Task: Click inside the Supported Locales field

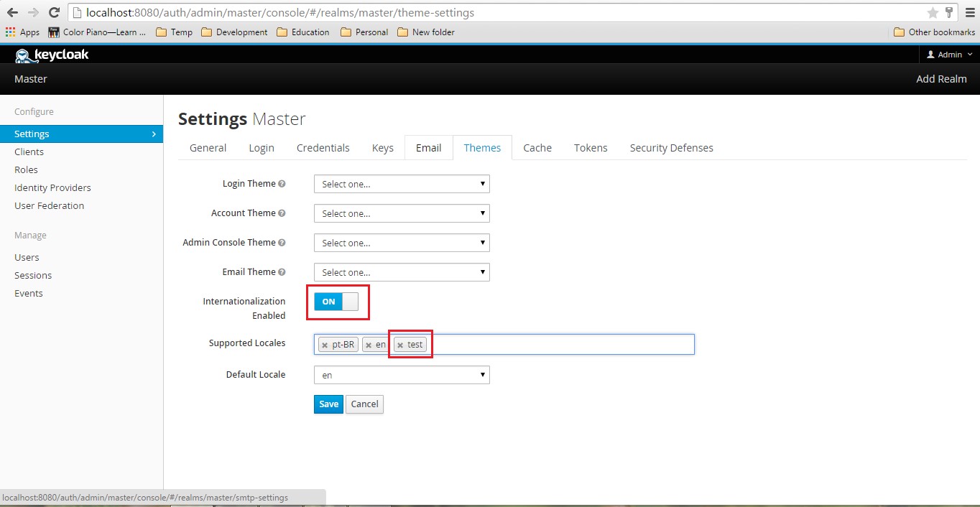Action: tap(560, 345)
